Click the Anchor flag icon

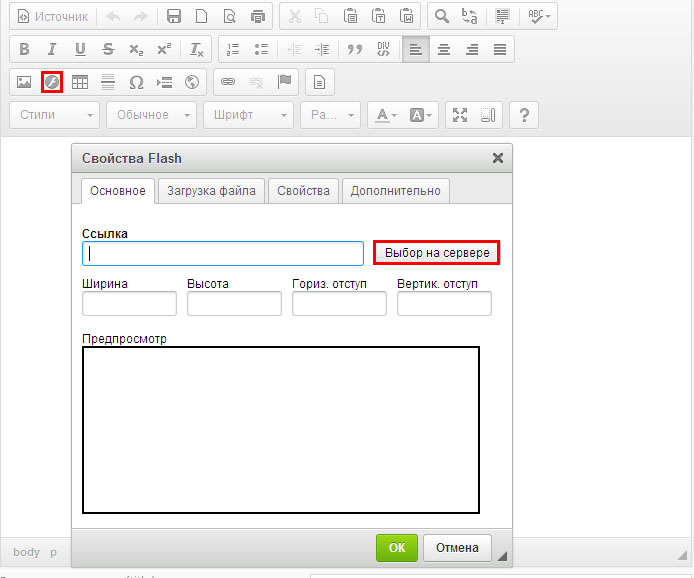pos(284,82)
